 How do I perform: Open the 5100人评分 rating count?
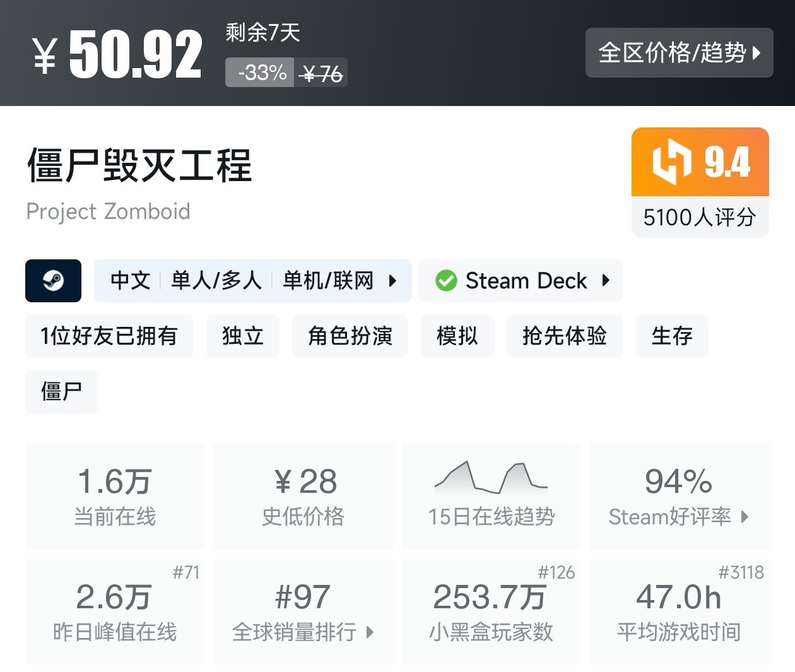[x=700, y=217]
